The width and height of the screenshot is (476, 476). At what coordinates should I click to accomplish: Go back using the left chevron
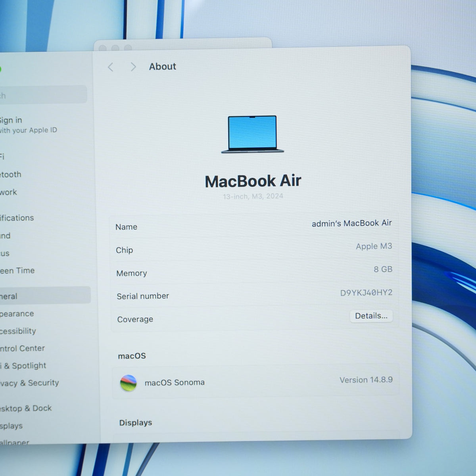pos(111,67)
